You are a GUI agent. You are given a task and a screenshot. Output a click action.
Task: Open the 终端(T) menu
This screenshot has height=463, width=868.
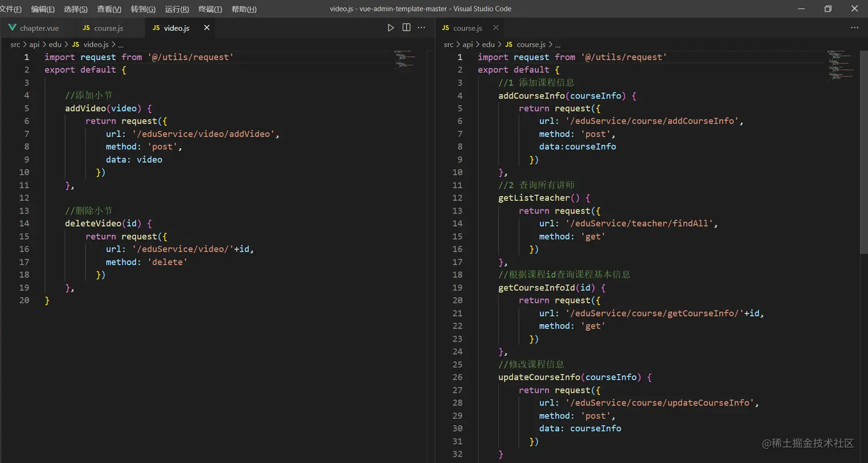click(210, 9)
